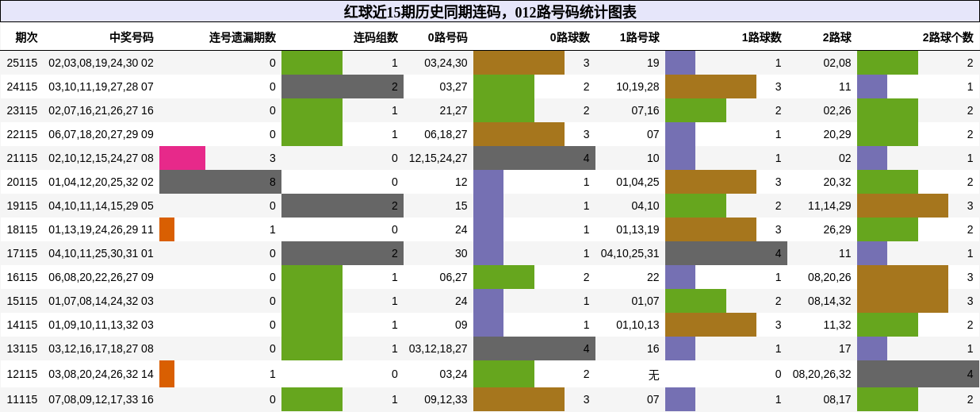This screenshot has width=980, height=412.
Task: Click winning numbers 01,13,19,24,26,29 11
Action: coord(101,229)
